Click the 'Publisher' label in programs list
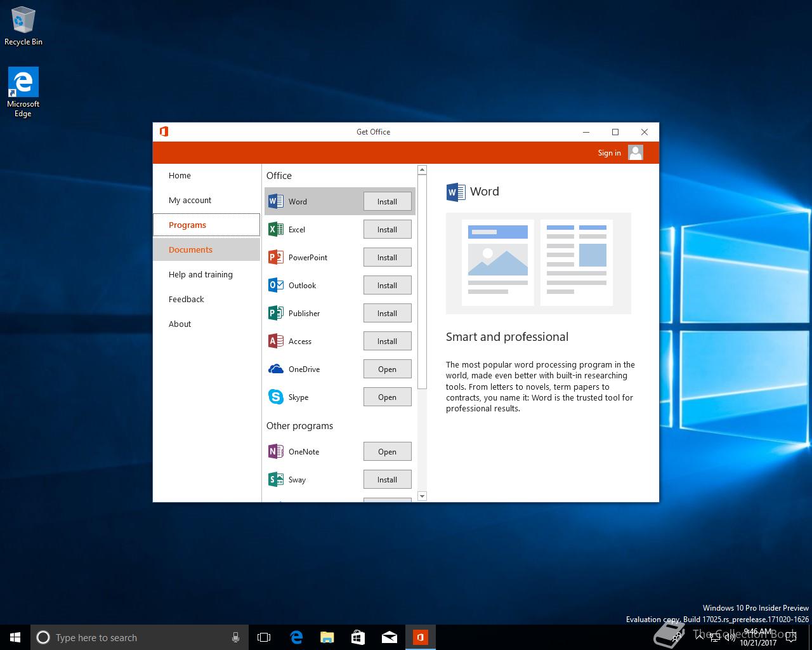 (x=304, y=313)
